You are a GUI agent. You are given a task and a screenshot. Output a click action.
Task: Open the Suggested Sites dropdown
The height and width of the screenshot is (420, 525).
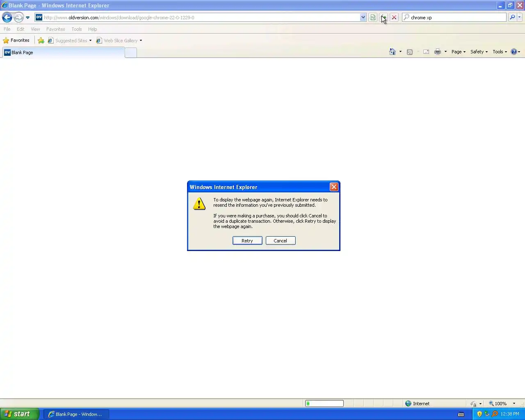pyautogui.click(x=70, y=41)
